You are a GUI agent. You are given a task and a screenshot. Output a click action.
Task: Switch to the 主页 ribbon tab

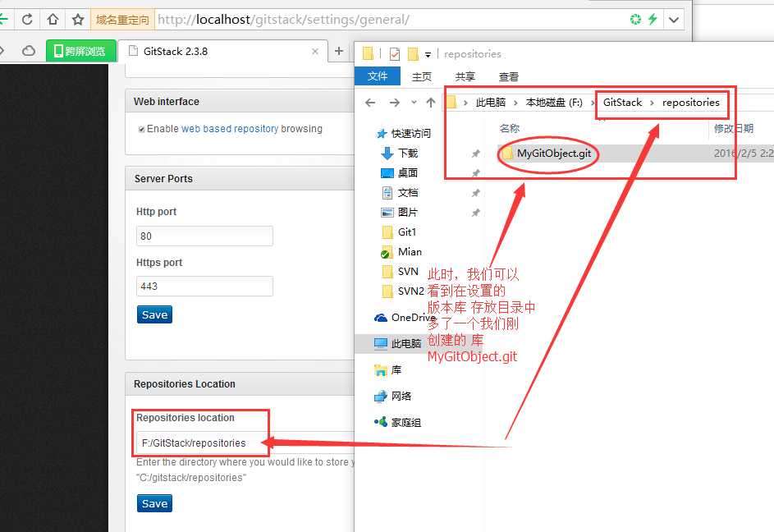click(x=422, y=76)
